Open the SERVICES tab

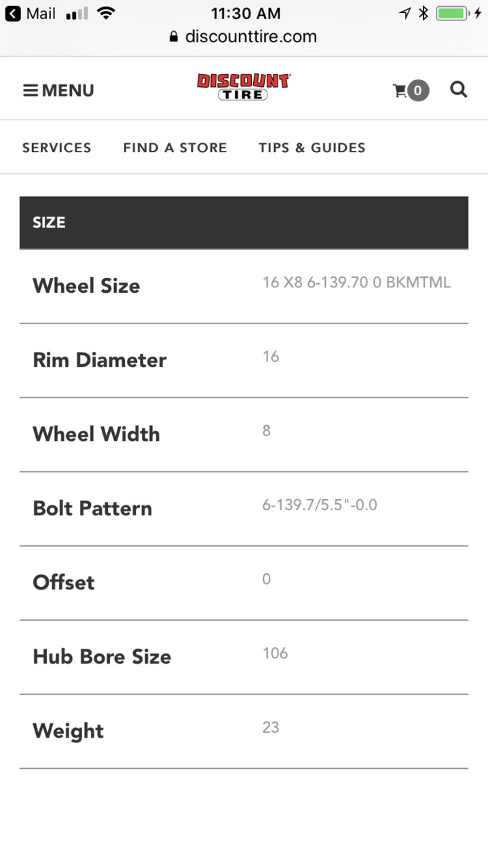(57, 147)
